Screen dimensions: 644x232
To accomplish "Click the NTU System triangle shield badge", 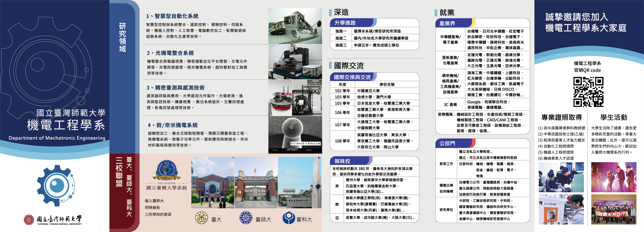I will [x=167, y=170].
